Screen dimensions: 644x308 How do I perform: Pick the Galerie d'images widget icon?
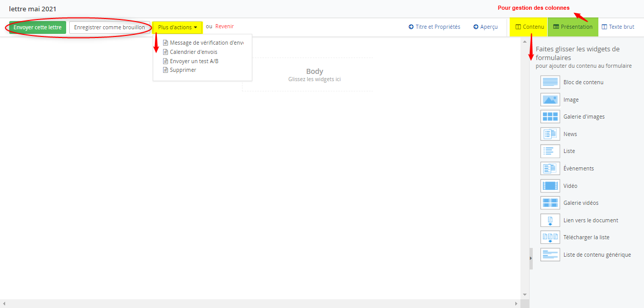coord(550,117)
